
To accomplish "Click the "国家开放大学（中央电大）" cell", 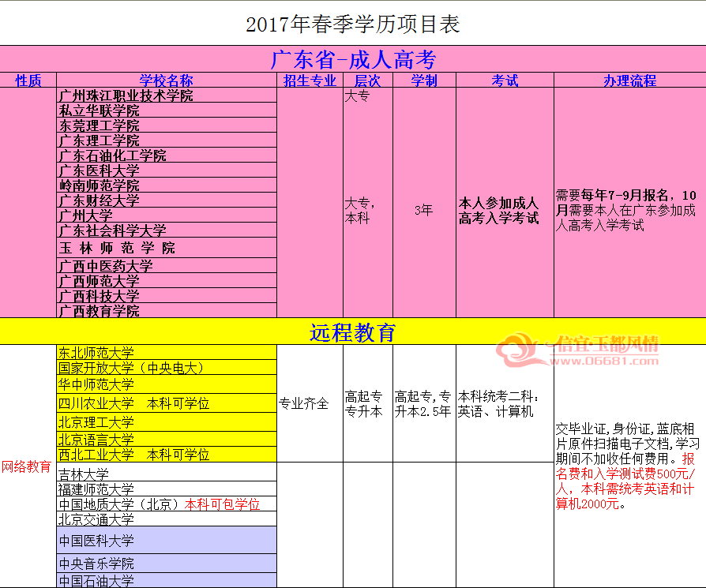I will (x=167, y=368).
